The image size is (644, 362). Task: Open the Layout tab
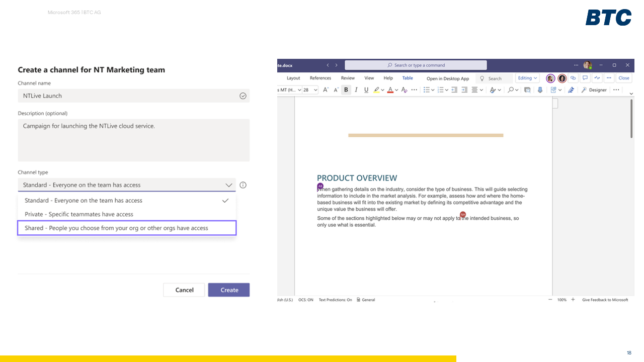(x=293, y=78)
